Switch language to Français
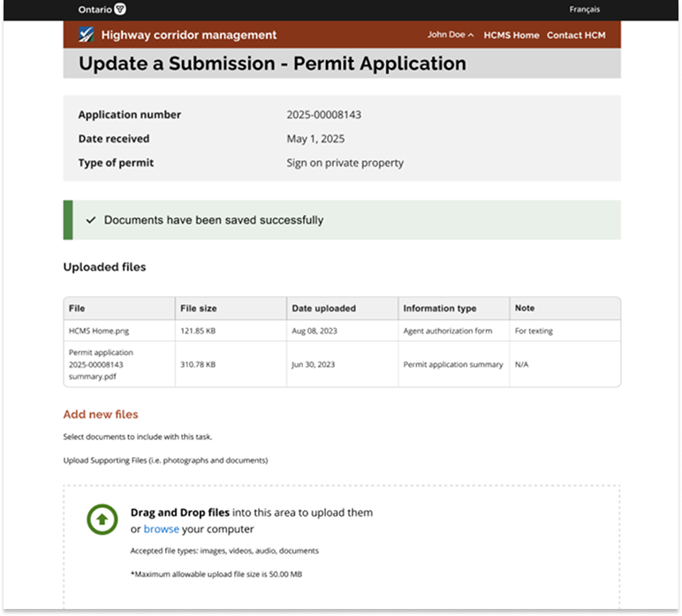The width and height of the screenshot is (682, 616). pos(584,10)
